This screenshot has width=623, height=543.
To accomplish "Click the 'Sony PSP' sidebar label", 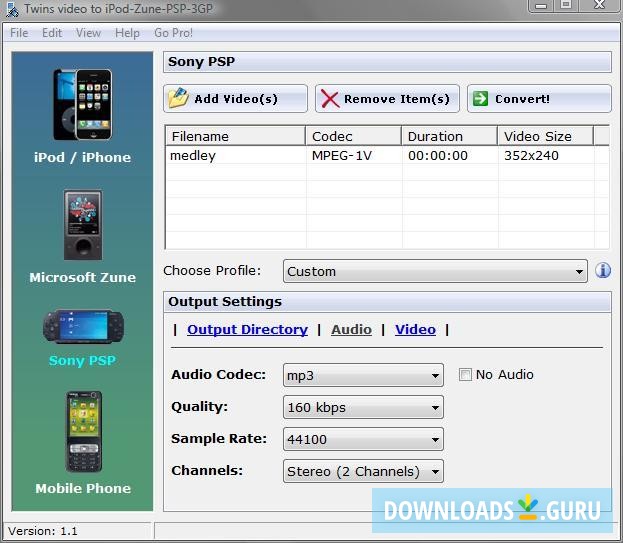I will [82, 361].
